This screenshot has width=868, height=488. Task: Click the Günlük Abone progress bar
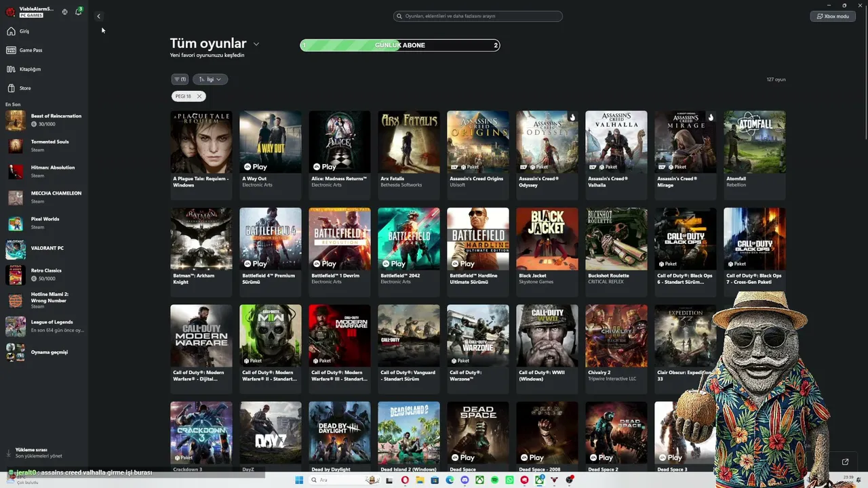coord(400,45)
